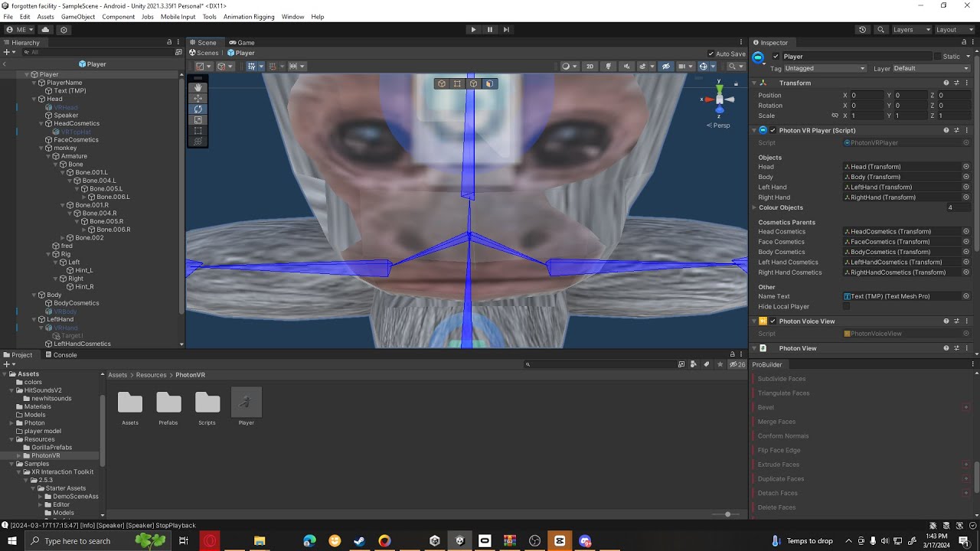
Task: Open Steam from the Windows taskbar
Action: pos(359,541)
